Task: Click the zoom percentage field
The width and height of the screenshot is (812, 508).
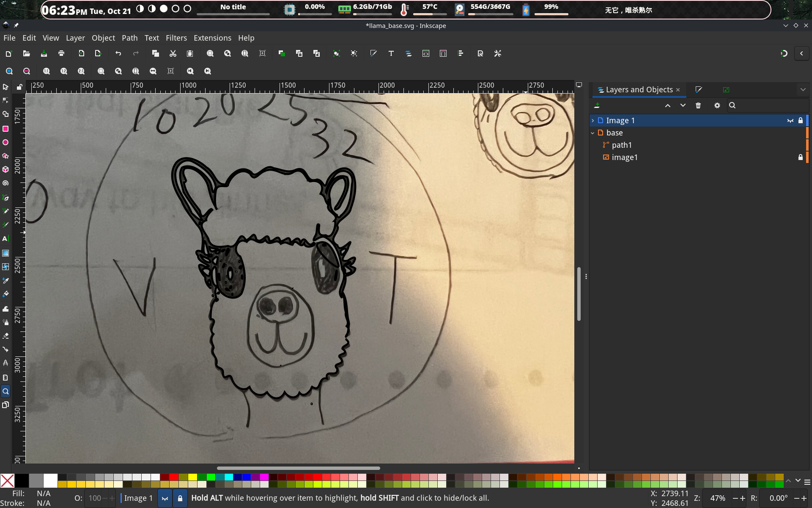Action: (717, 498)
